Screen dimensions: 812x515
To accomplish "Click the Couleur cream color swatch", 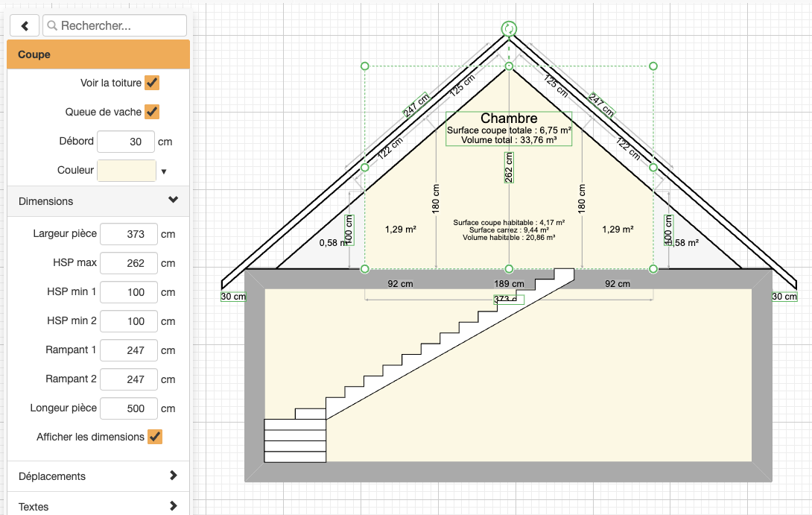I will 127,171.
